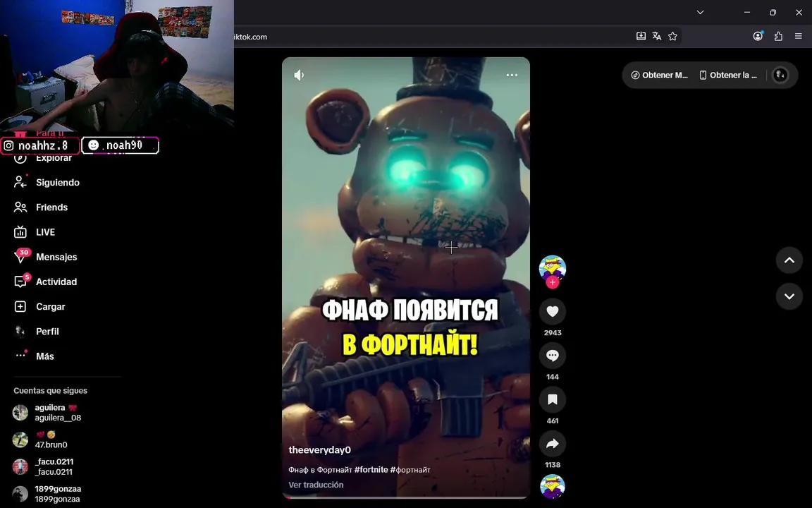This screenshot has height=508, width=812.
Task: Open the profile avatar in top-right pill
Action: coord(780,75)
